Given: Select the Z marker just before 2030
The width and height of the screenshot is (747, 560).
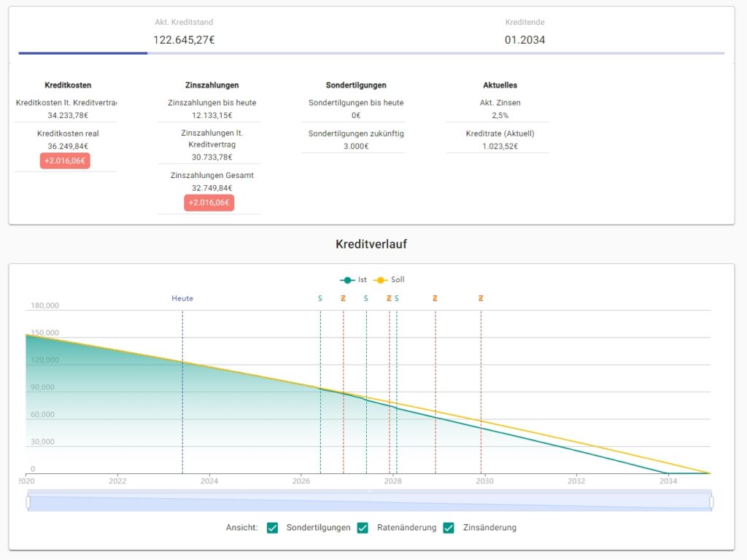Looking at the screenshot, I should [481, 298].
